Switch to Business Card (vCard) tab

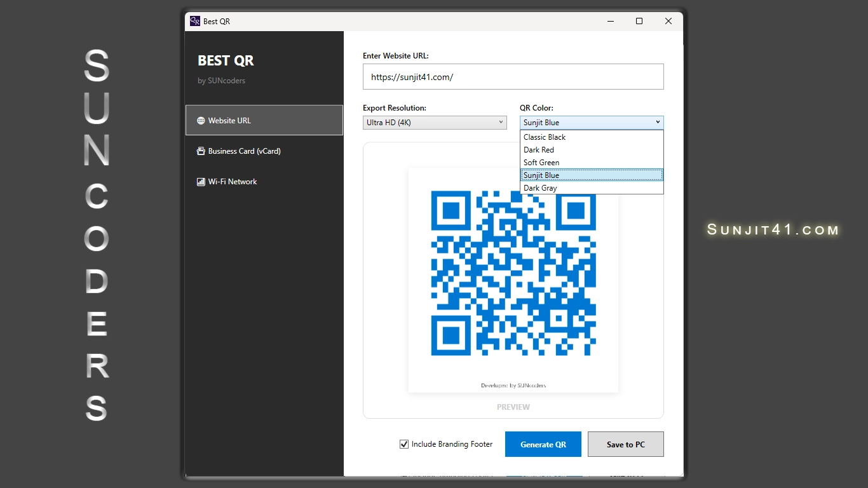(264, 151)
